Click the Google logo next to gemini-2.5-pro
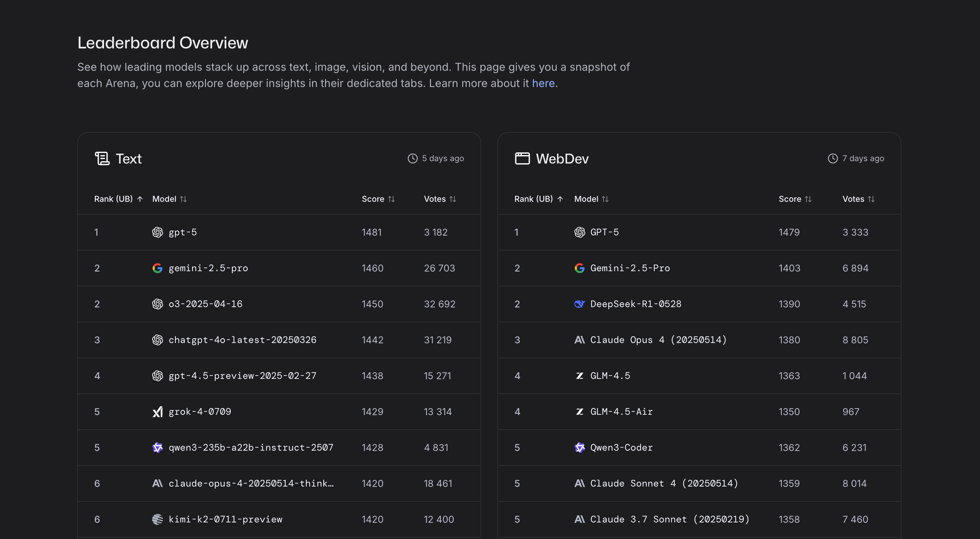This screenshot has width=980, height=539. point(158,268)
